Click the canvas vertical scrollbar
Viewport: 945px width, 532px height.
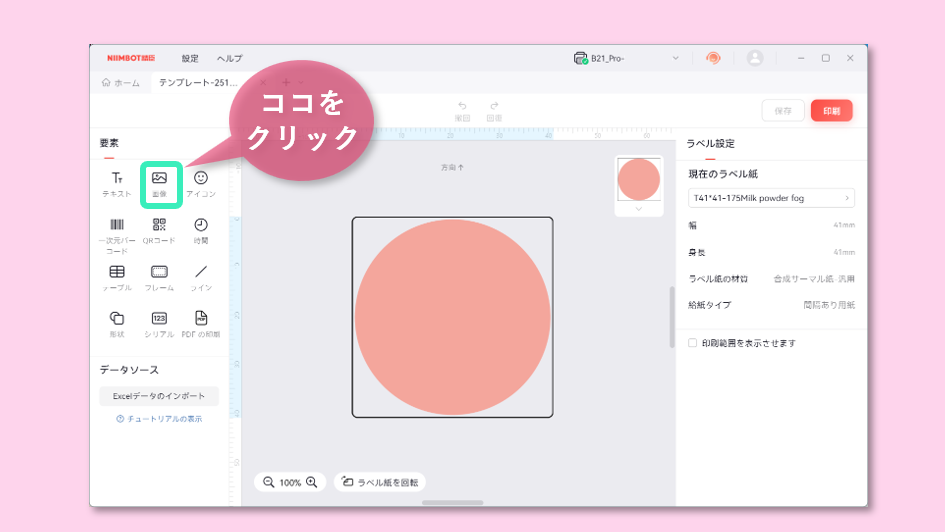672,317
